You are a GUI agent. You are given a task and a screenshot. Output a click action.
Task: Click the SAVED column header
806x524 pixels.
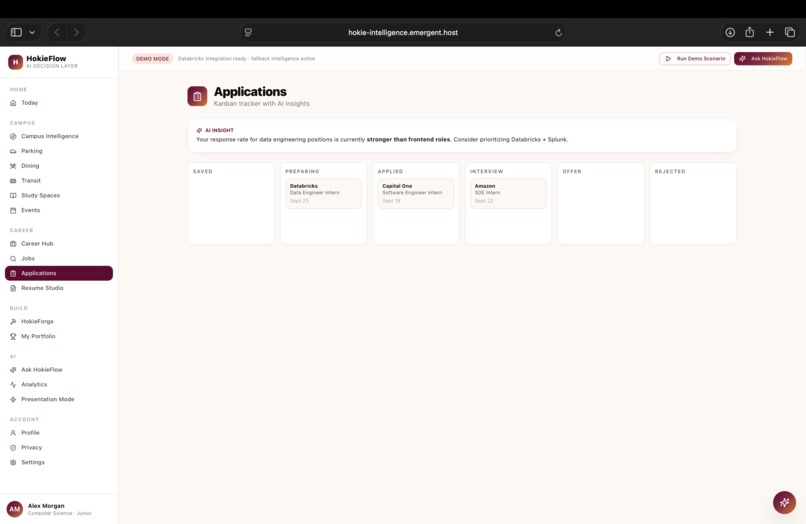pos(203,172)
